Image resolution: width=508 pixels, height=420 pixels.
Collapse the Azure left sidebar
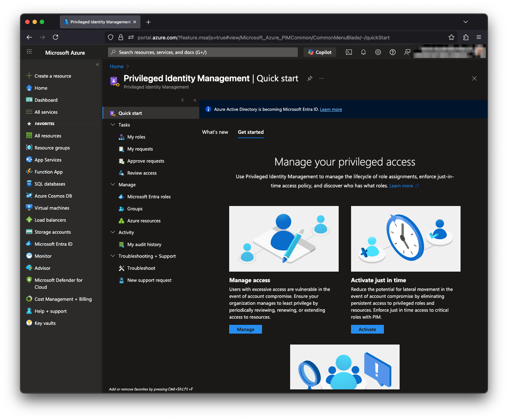(97, 65)
